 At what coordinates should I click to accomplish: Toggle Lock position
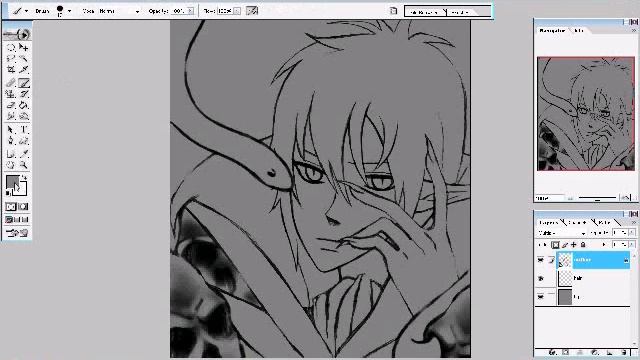573,245
